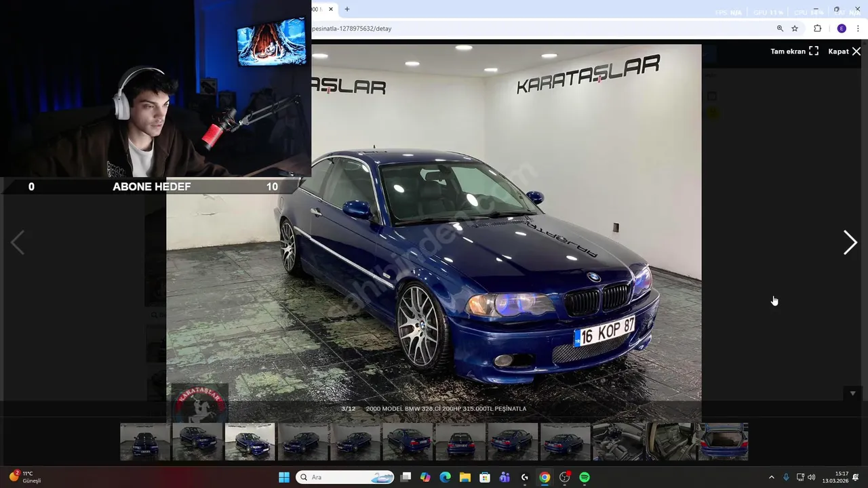Open Microsoft Store from the taskbar
The height and width of the screenshot is (488, 868).
(x=485, y=477)
